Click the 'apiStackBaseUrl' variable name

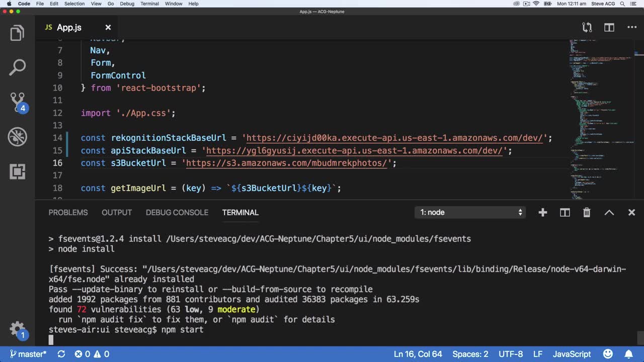[148, 151]
